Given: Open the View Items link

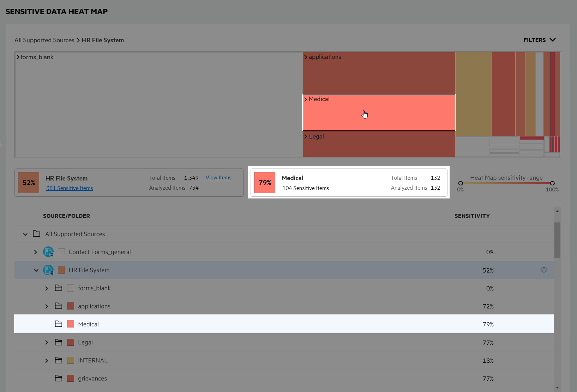Looking at the screenshot, I should coord(218,178).
